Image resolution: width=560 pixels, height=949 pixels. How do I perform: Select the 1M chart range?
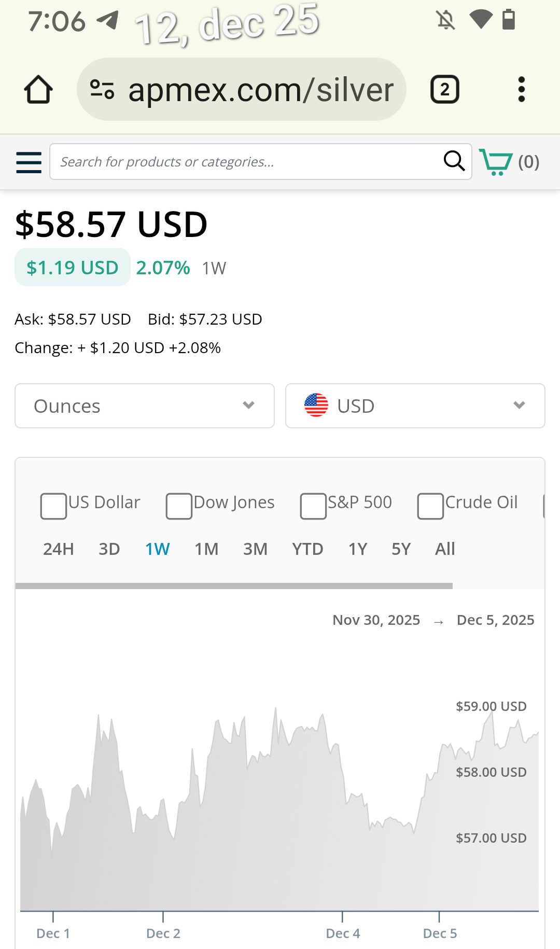(x=206, y=549)
